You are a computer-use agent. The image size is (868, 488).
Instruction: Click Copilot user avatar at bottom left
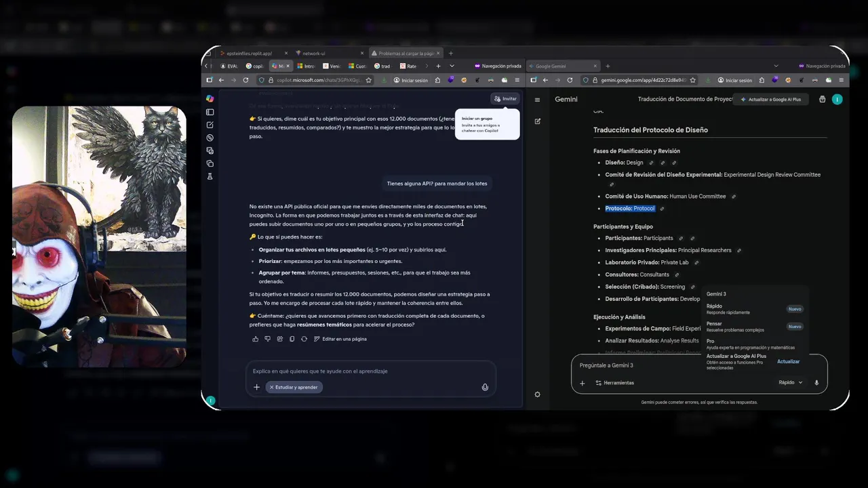210,401
